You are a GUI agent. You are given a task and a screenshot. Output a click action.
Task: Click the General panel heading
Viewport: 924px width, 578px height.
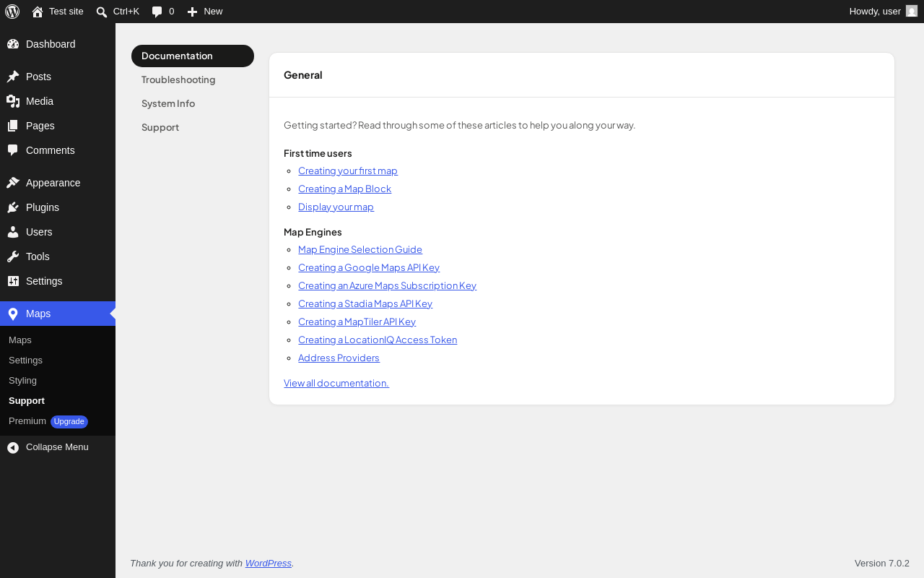click(x=303, y=75)
